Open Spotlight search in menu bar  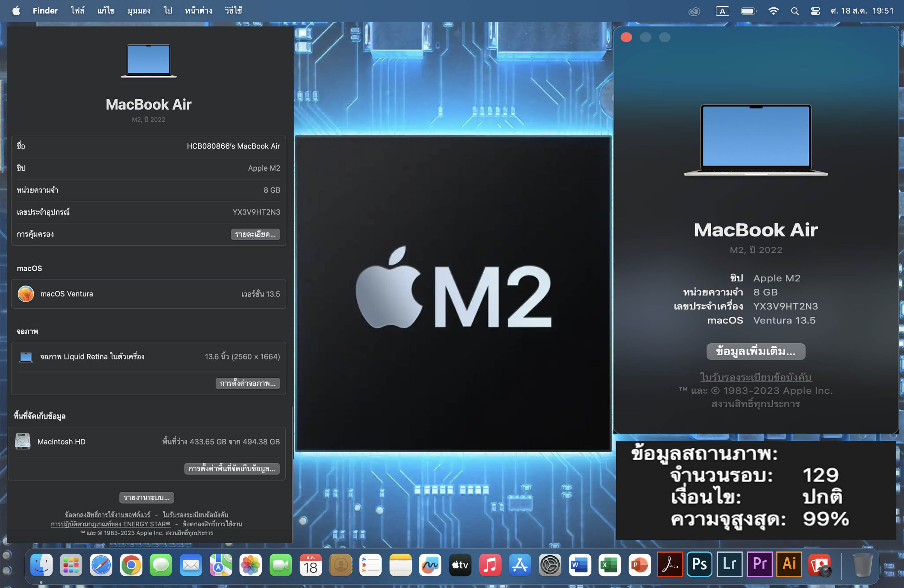795,11
